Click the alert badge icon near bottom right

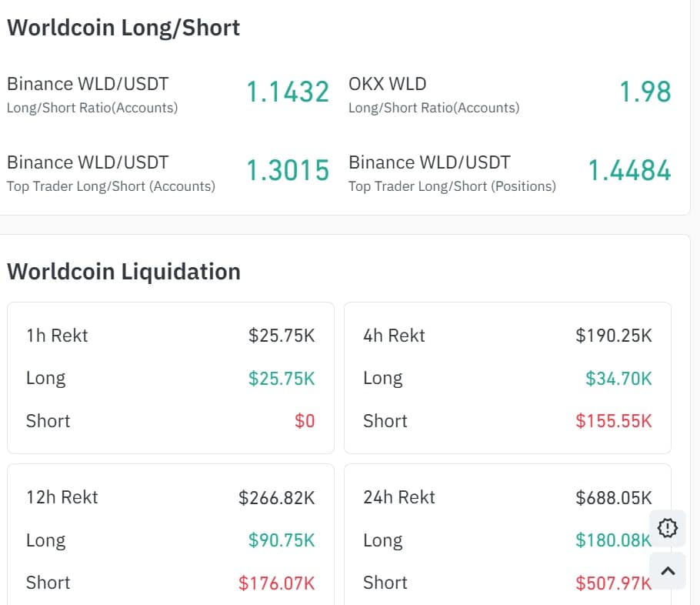[x=668, y=528]
